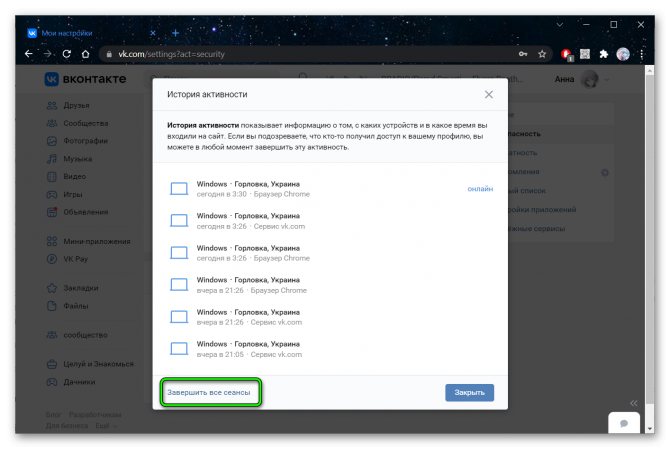Screen dimensions: 670x449
Task: Open 'Сообщества' in sidebar
Action: coord(77,123)
